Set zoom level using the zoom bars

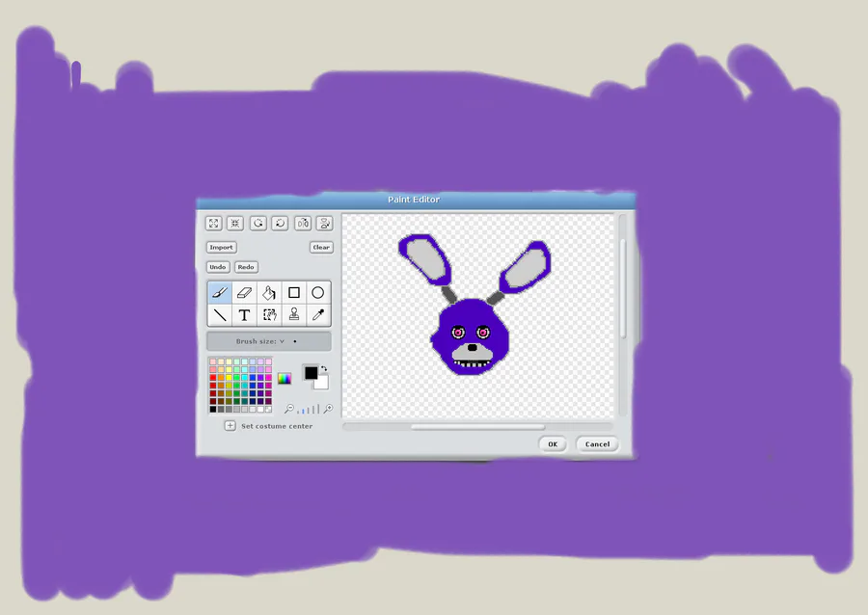click(x=309, y=410)
